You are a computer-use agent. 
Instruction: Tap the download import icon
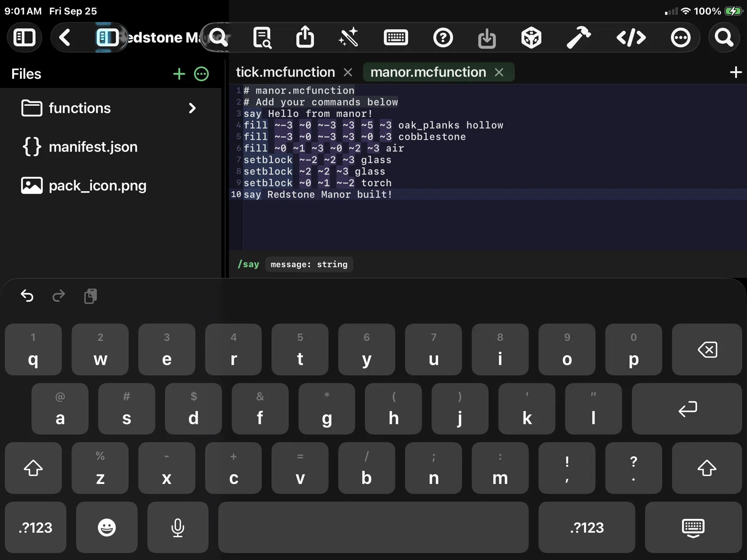pos(486,38)
